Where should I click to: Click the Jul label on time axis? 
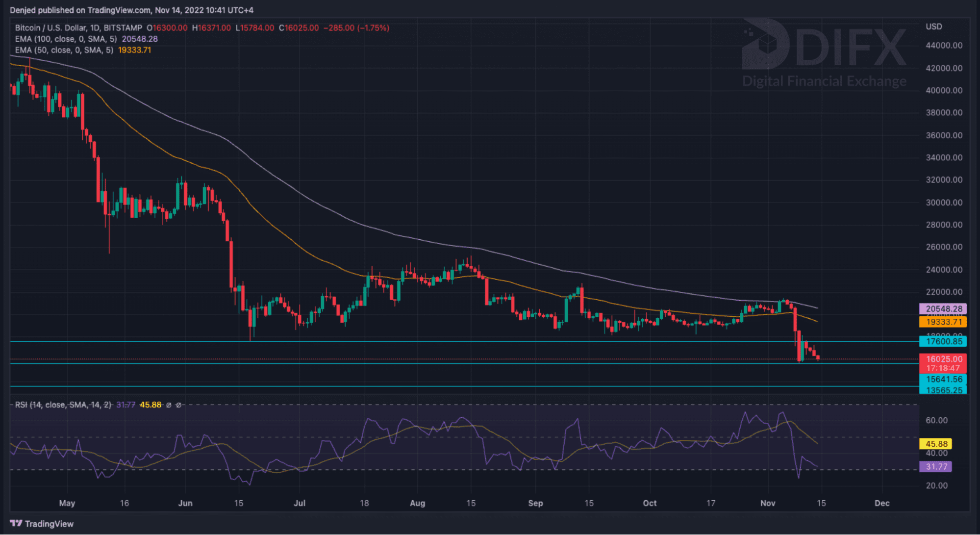point(299,503)
